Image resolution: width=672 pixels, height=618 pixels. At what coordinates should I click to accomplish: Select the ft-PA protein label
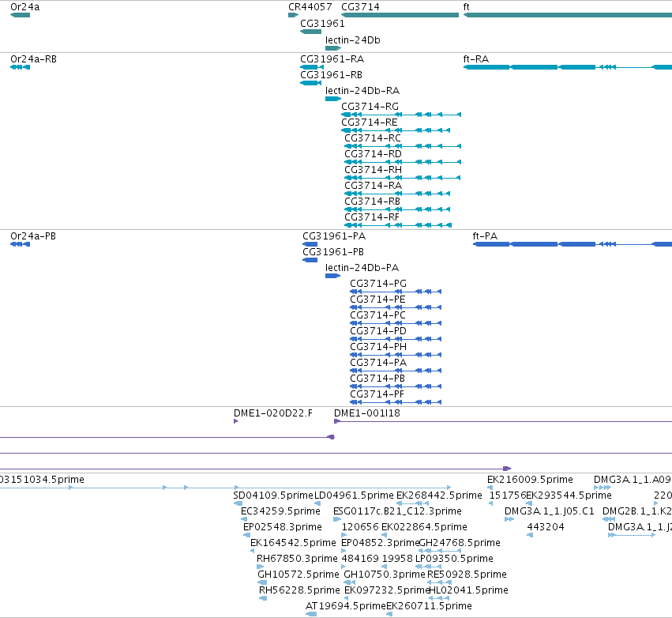pos(485,236)
